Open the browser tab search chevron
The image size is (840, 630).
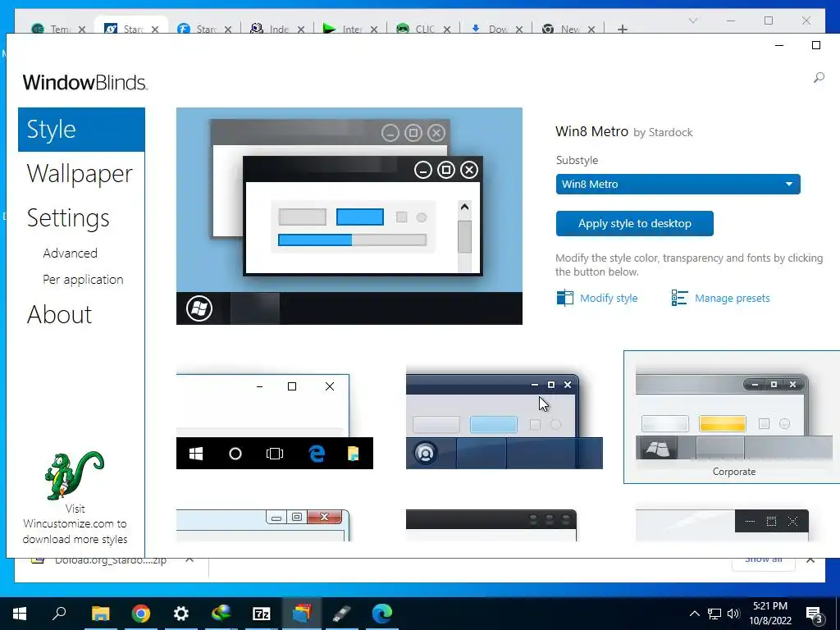(x=693, y=21)
